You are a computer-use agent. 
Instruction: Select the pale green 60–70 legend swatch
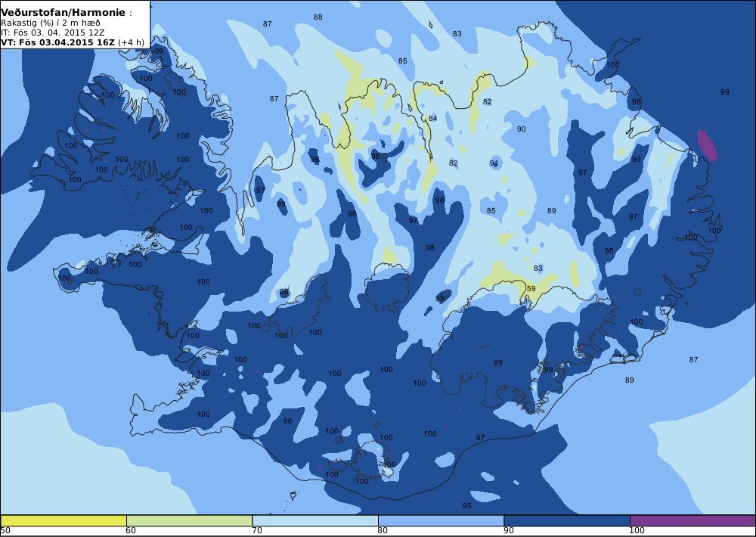(190, 520)
